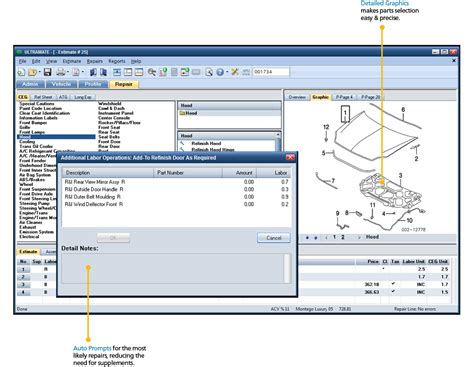Select the CEG sub-tab
The height and width of the screenshot is (367, 474).
23,97
